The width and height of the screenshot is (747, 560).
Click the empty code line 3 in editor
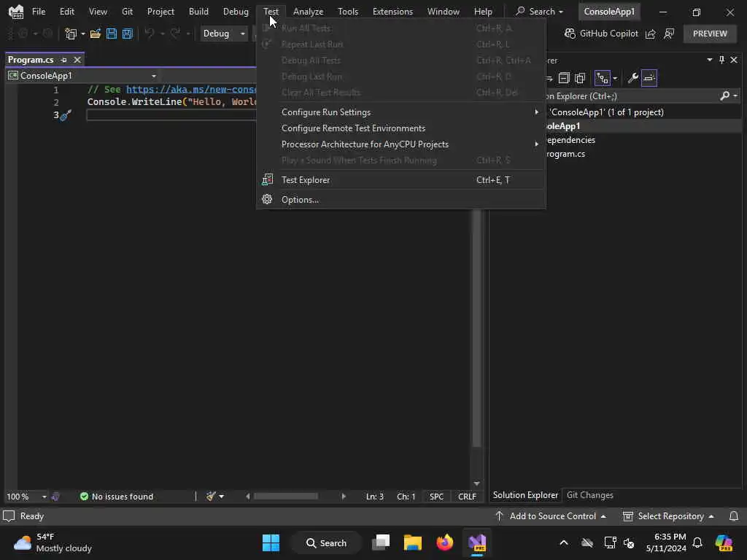[x=171, y=115]
